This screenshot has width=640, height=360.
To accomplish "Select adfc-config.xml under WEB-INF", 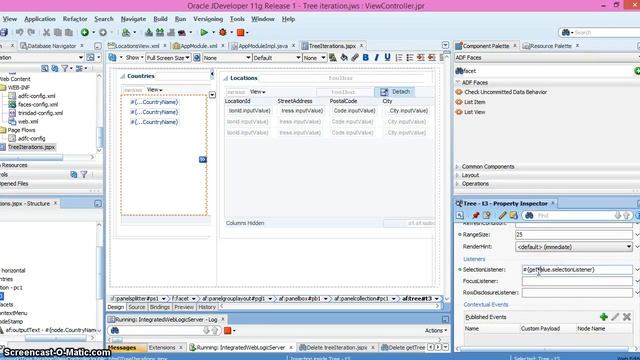I will click(36, 96).
